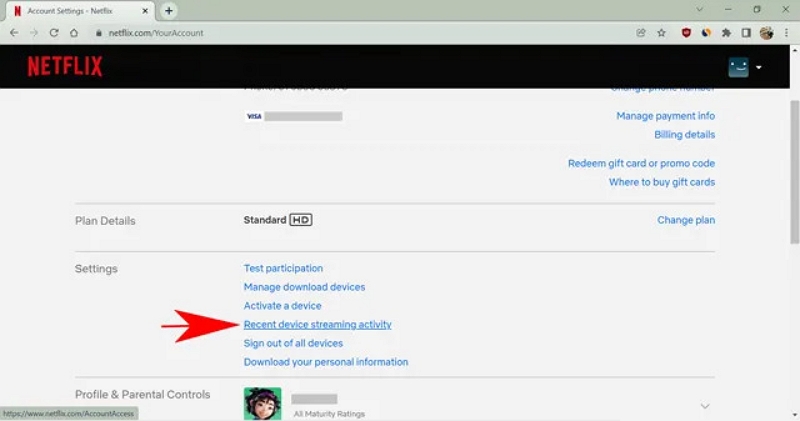Image resolution: width=800 pixels, height=421 pixels.
Task: Open the red shield extension
Action: pyautogui.click(x=686, y=33)
